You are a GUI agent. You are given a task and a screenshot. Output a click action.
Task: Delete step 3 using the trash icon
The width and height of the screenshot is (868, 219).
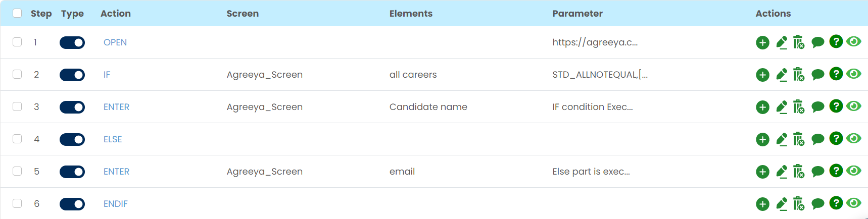pos(798,107)
